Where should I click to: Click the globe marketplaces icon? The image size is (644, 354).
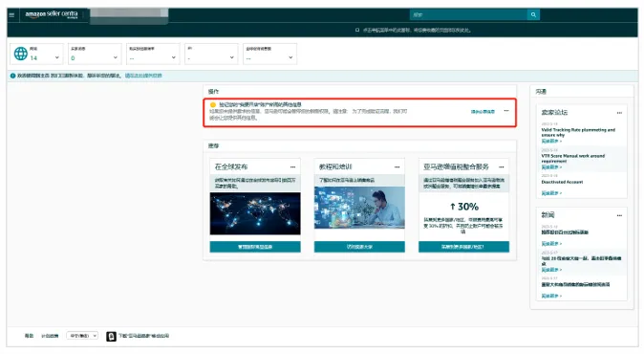[x=20, y=54]
